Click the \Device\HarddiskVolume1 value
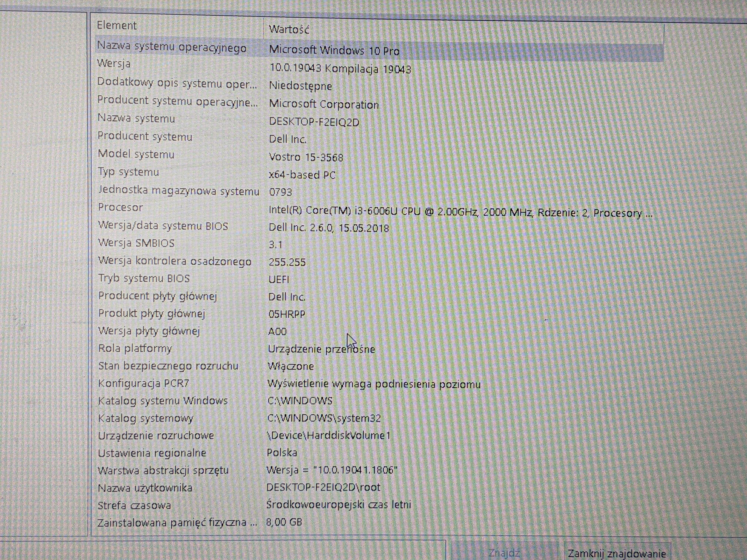This screenshot has width=747, height=560. coord(329,435)
